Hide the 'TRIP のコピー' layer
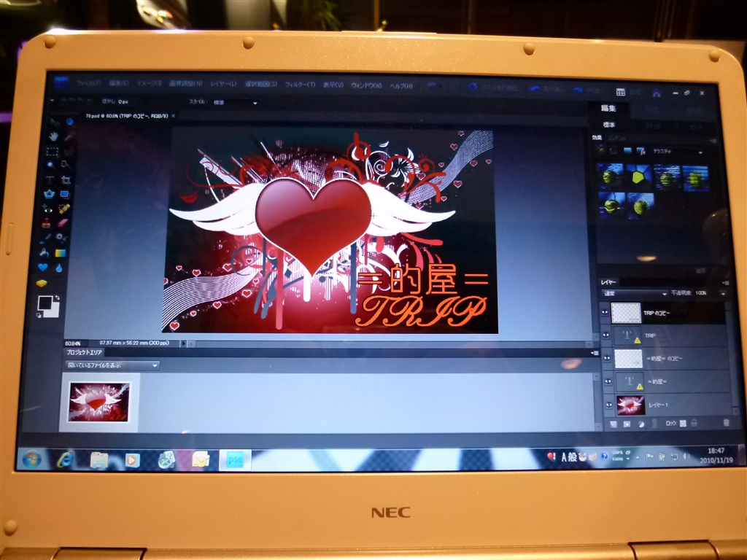This screenshot has height=560, width=747. pos(605,313)
